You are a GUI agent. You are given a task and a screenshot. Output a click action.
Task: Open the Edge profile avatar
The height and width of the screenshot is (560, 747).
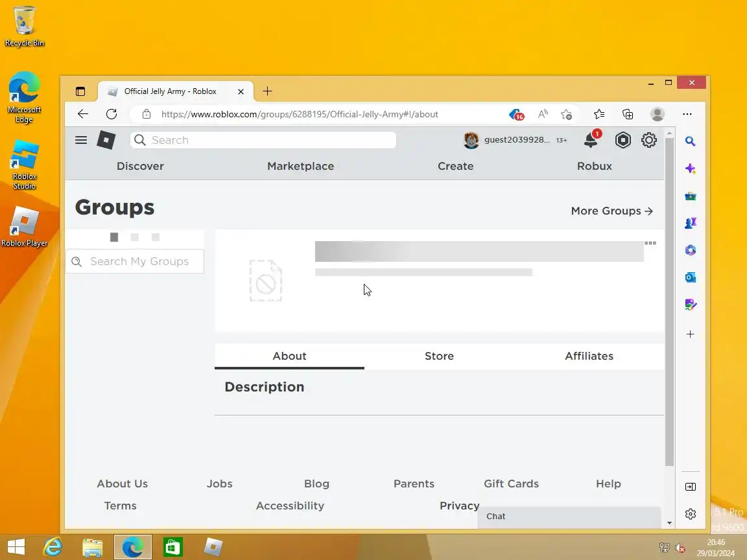point(657,114)
